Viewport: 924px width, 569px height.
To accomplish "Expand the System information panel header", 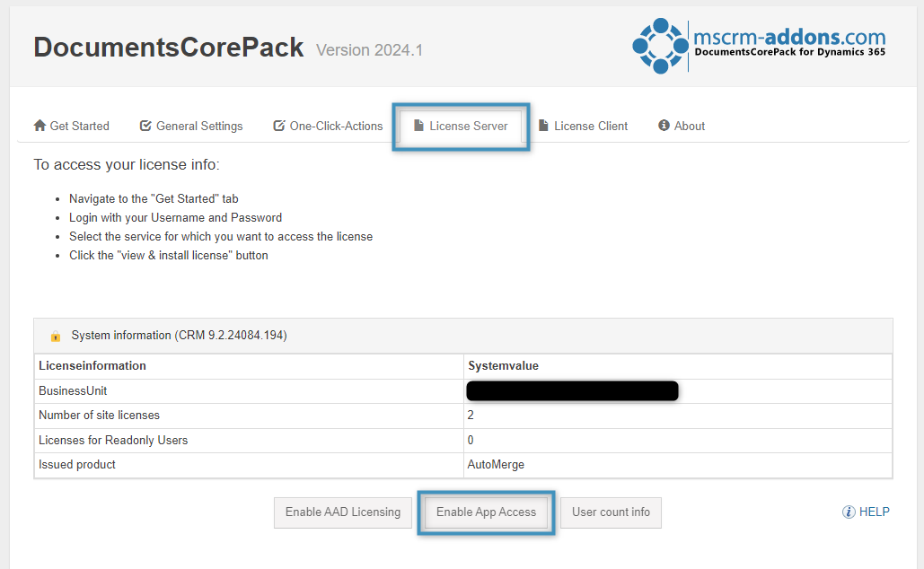I will pos(463,336).
